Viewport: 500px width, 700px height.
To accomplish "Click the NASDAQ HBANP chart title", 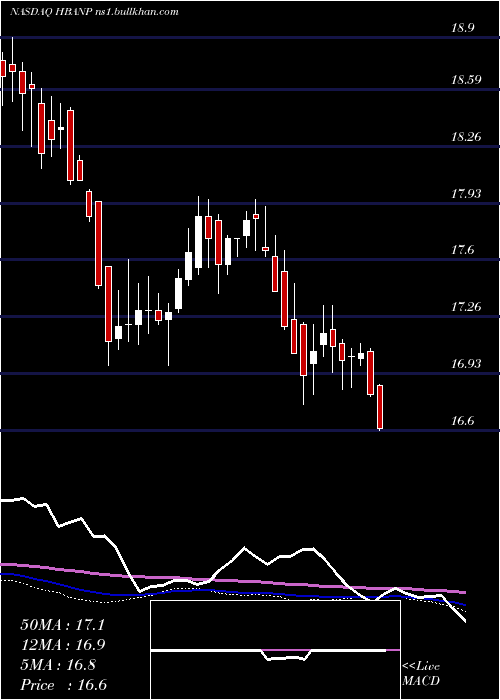I will [x=94, y=12].
